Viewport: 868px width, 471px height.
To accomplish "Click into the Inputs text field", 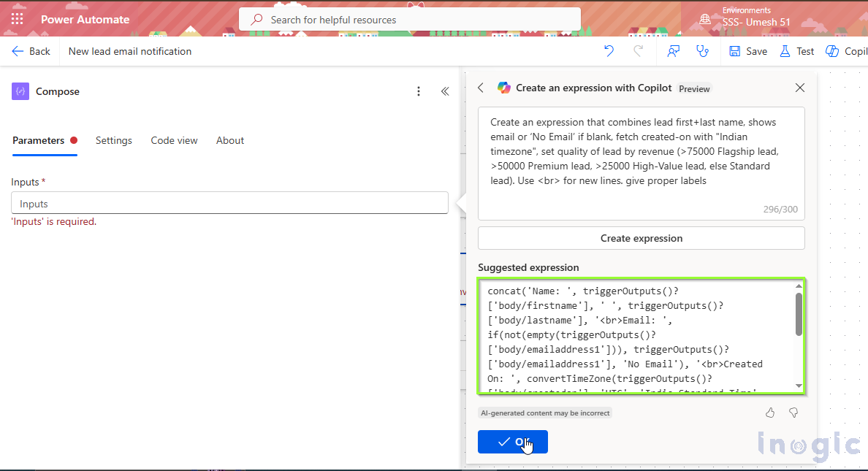I will click(229, 203).
